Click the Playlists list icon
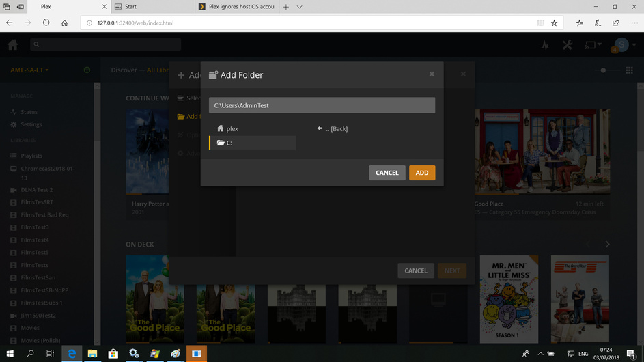The height and width of the screenshot is (362, 644). tap(14, 156)
